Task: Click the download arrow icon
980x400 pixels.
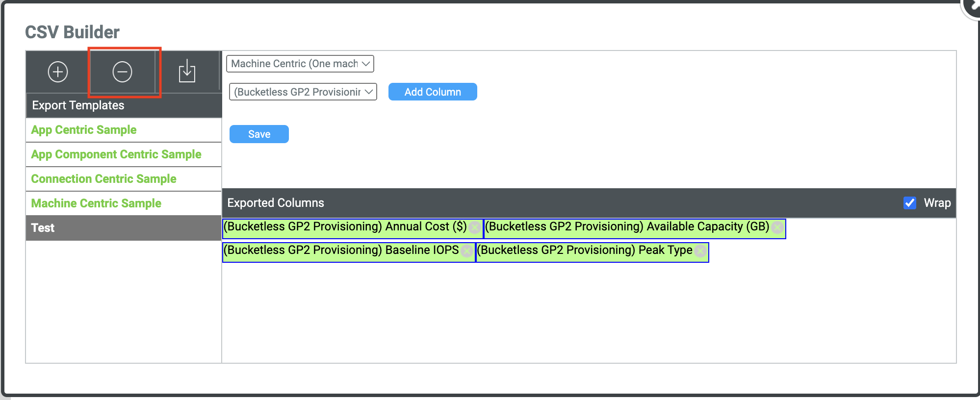Action: coord(187,72)
